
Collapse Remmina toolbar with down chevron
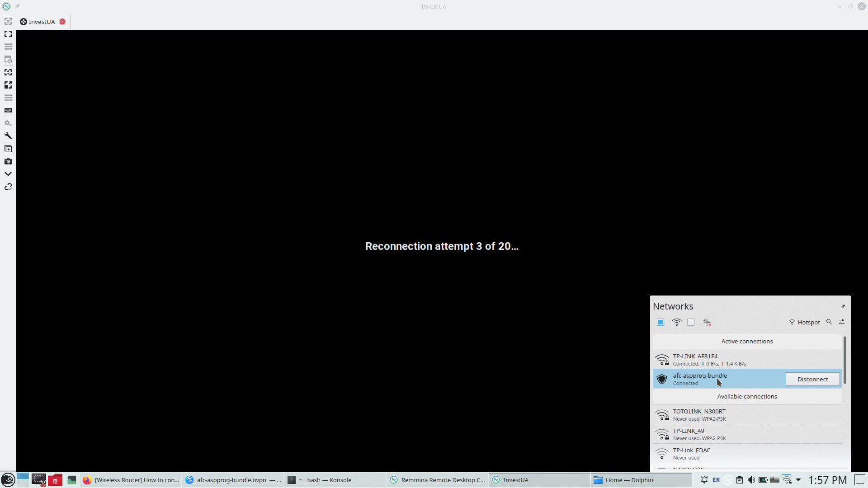click(x=8, y=174)
